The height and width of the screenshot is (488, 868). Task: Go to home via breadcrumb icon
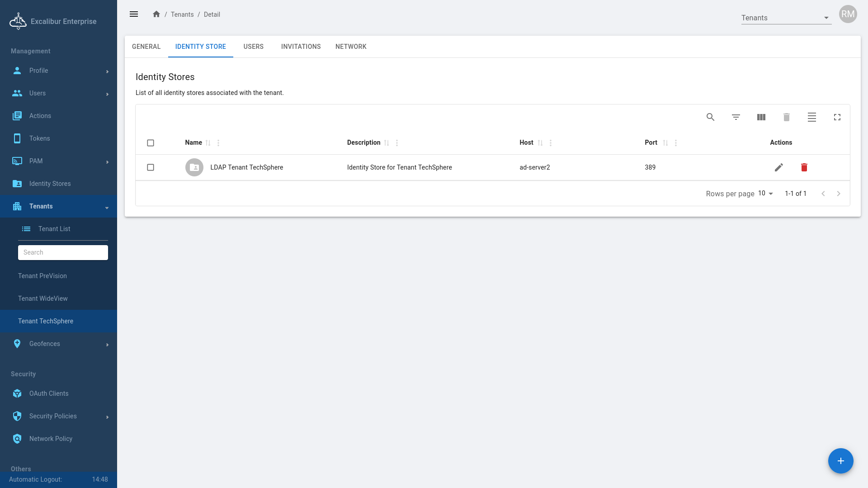click(x=156, y=14)
